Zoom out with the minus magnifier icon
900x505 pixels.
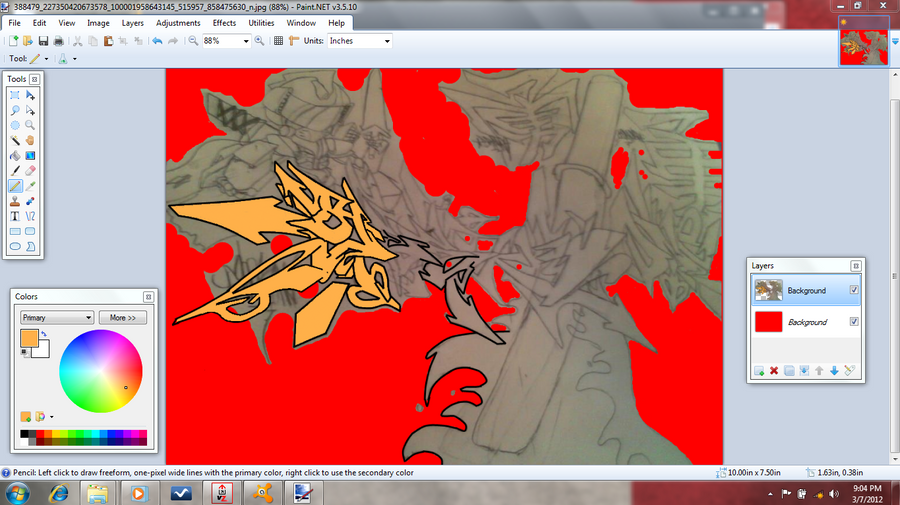click(x=193, y=41)
